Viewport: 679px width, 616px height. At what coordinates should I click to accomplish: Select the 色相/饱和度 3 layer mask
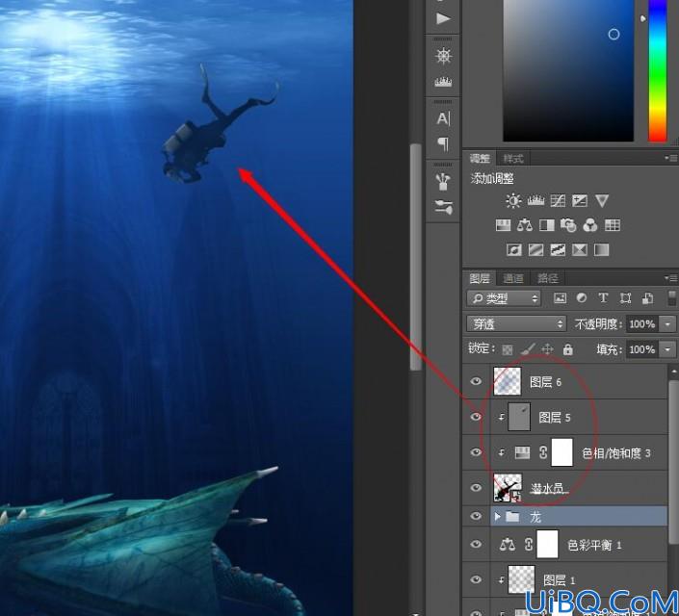point(561,452)
